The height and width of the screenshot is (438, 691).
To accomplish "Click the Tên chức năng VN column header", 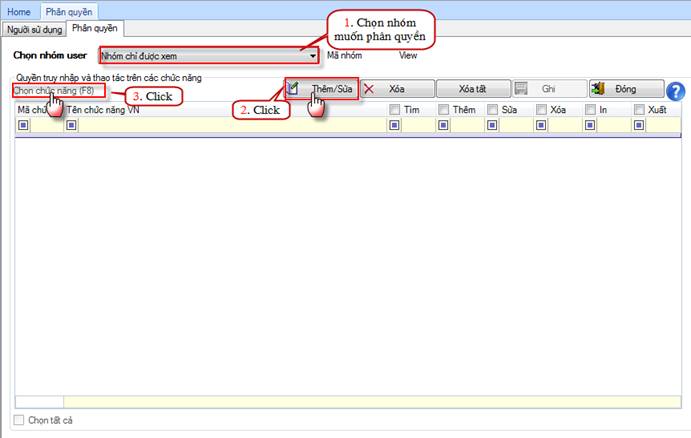I will [x=103, y=110].
